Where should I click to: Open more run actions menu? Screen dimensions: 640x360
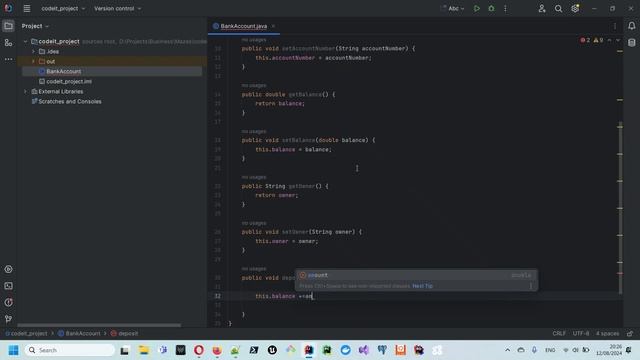[505, 9]
